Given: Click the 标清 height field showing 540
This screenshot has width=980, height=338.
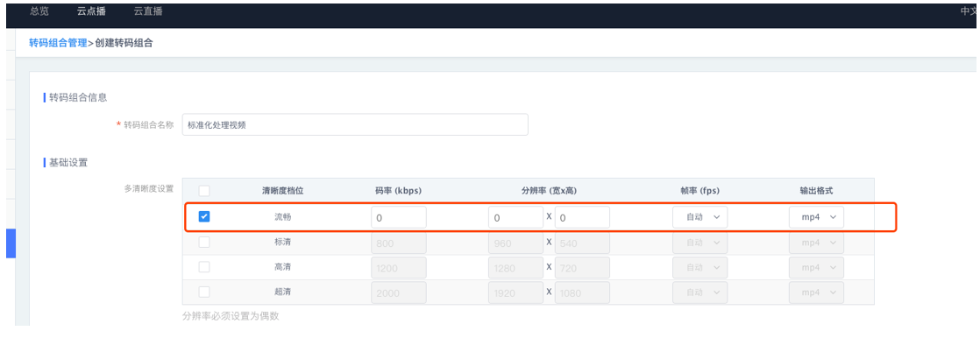Looking at the screenshot, I should (582, 243).
